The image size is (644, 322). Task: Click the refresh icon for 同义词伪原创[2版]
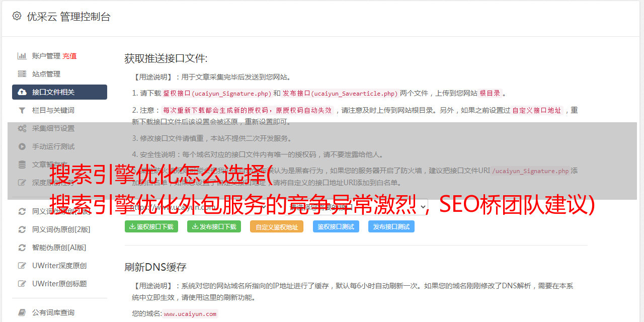pos(22,229)
